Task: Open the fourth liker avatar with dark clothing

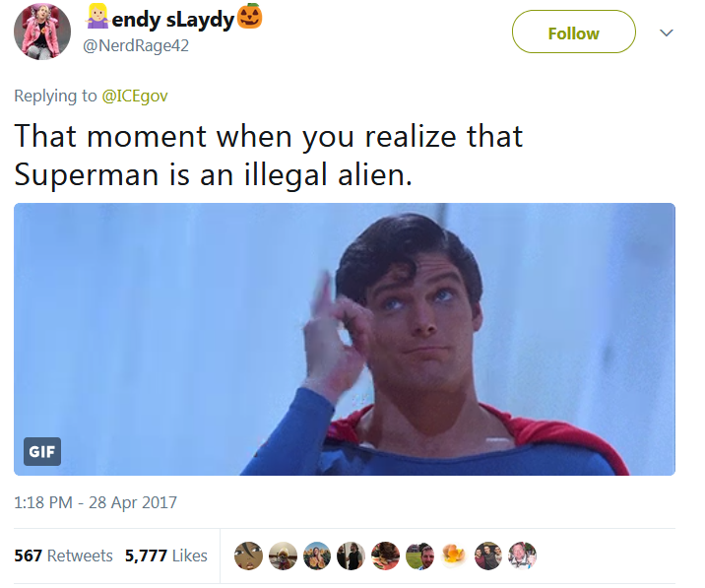Action: click(x=352, y=555)
